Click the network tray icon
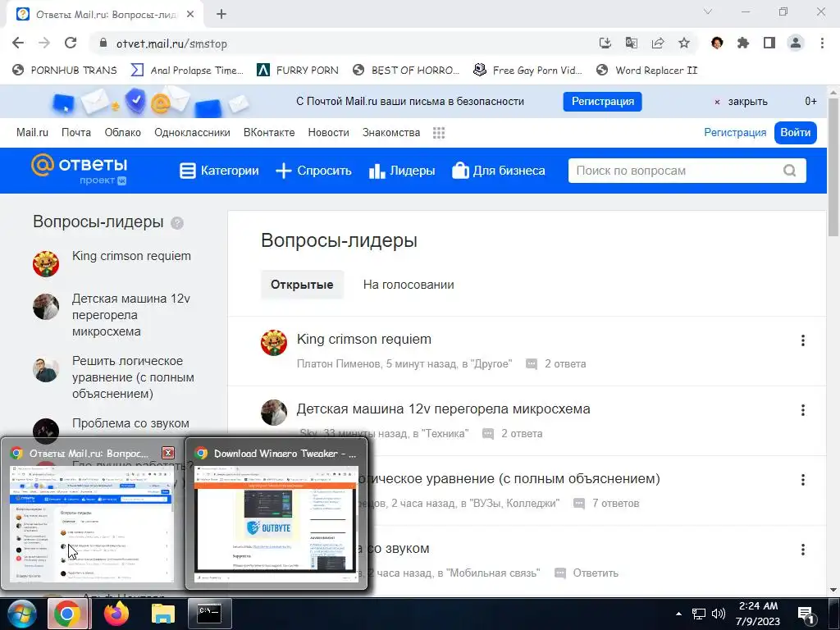840x630 pixels. (x=699, y=614)
